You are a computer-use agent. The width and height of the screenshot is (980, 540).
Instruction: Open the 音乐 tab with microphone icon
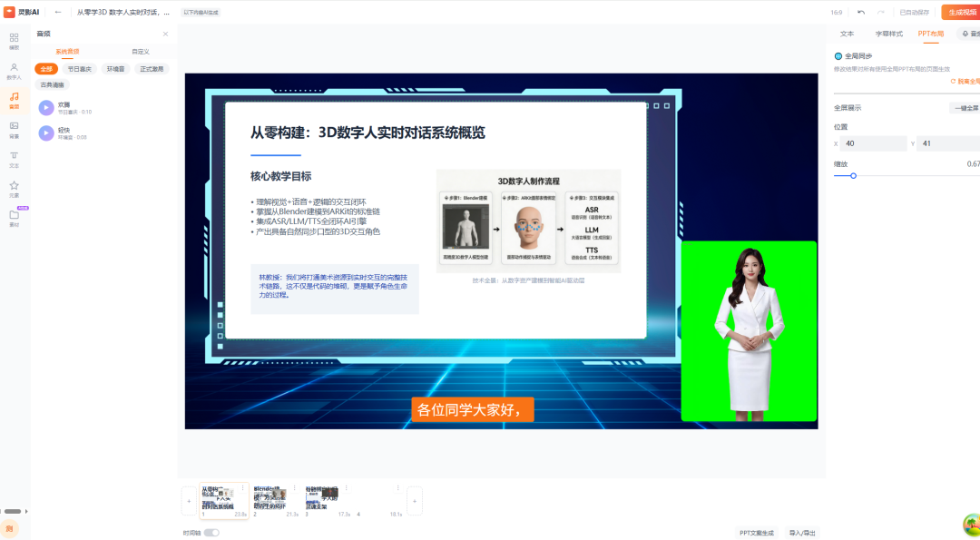point(969,34)
